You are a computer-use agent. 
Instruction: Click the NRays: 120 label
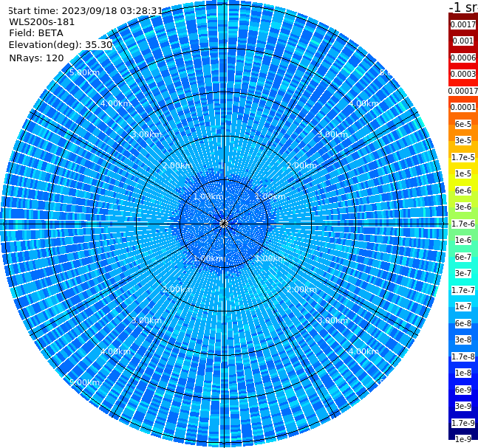[x=36, y=58]
